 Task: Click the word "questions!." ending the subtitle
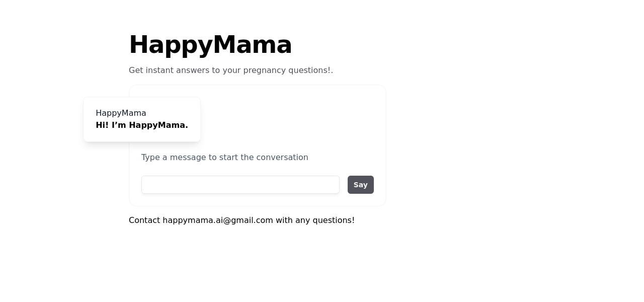coord(310,70)
